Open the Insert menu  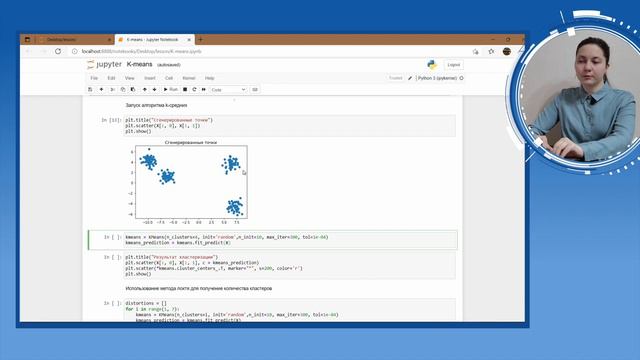(x=150, y=78)
